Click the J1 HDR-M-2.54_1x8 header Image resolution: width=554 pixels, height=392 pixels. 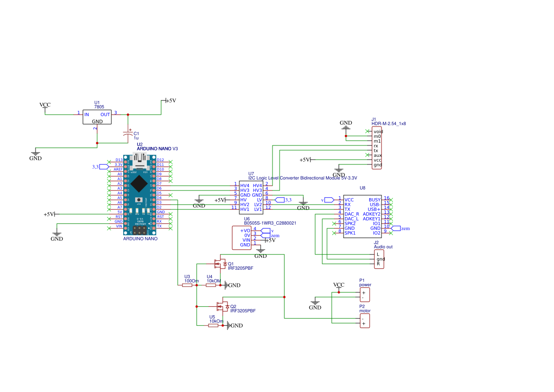pyautogui.click(x=377, y=148)
